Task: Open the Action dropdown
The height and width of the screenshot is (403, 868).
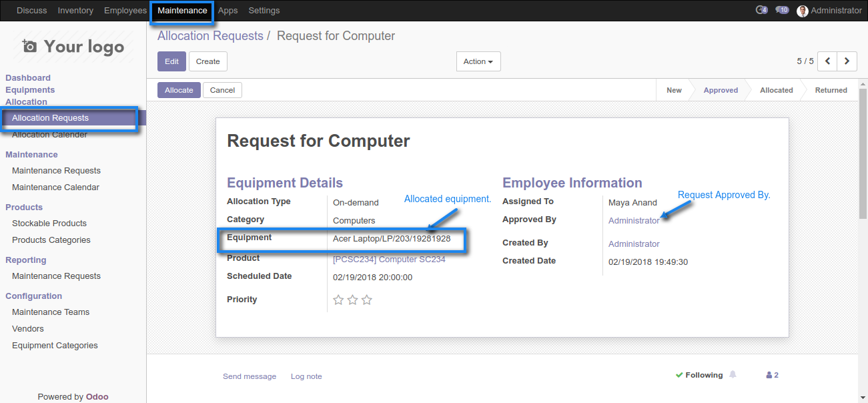Action: point(478,61)
